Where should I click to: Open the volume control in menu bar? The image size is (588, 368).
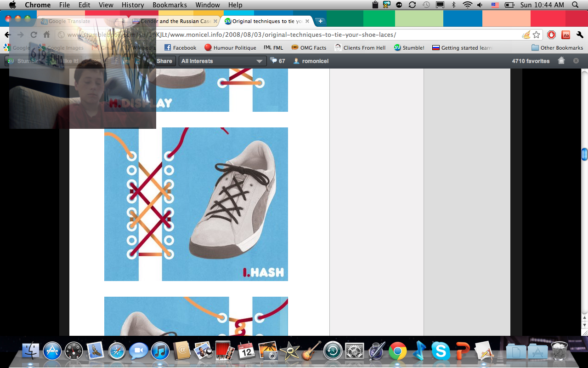pos(481,5)
